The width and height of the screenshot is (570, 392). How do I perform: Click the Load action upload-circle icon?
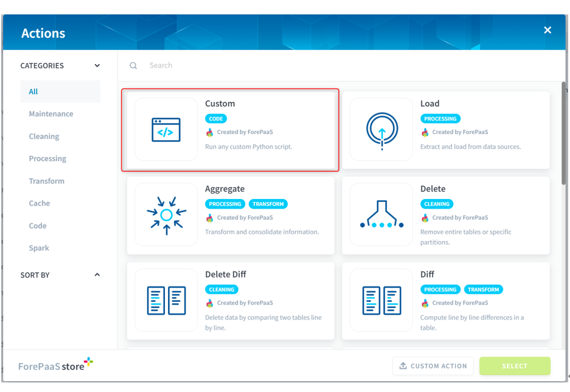382,131
